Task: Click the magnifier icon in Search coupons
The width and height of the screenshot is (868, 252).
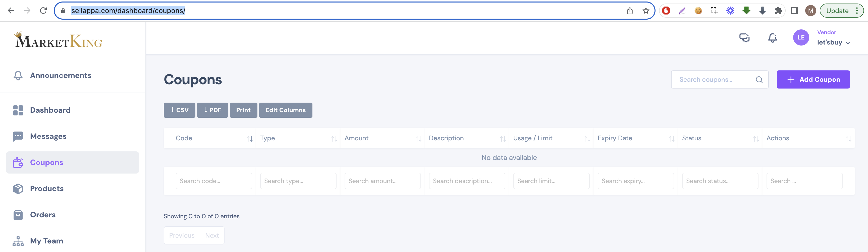Action: pos(759,80)
